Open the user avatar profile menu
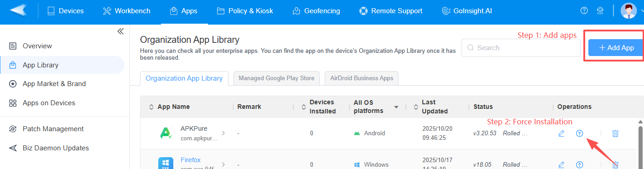644x169 pixels. tap(629, 10)
